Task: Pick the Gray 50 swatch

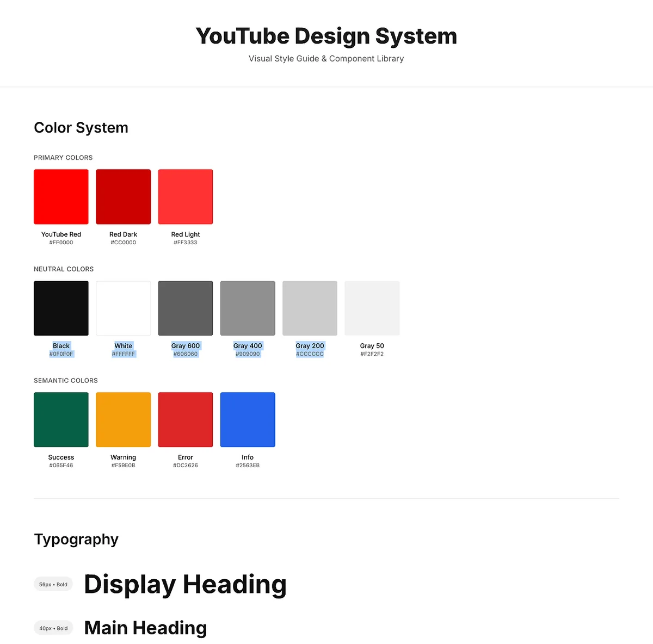Action: (x=372, y=308)
